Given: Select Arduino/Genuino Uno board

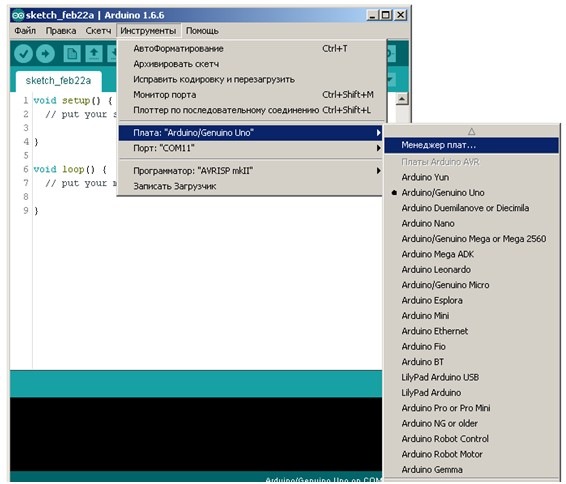Looking at the screenshot, I should 471,193.
